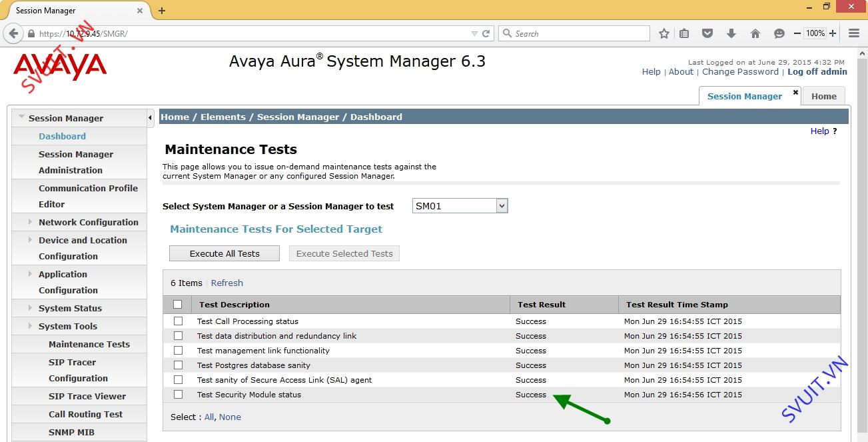868x442 pixels.
Task: Go to browser home page icon
Action: 755,33
